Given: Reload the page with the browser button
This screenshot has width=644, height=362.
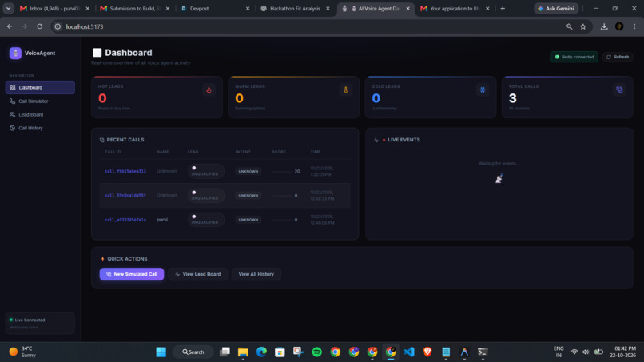Looking at the screenshot, I should click(x=40, y=26).
